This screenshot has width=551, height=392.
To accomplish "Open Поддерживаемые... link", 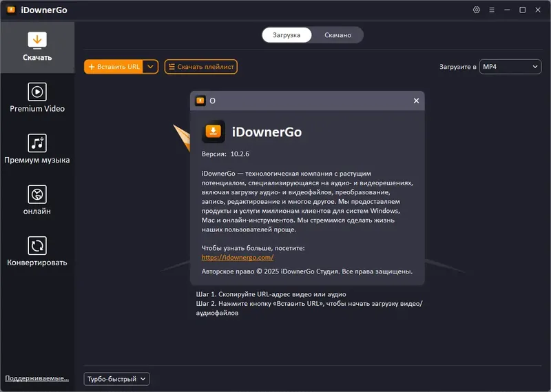I will click(37, 378).
